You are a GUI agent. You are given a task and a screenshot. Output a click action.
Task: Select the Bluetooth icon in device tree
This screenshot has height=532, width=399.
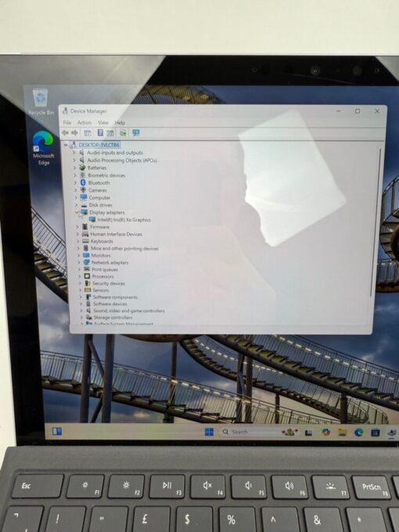83,182
